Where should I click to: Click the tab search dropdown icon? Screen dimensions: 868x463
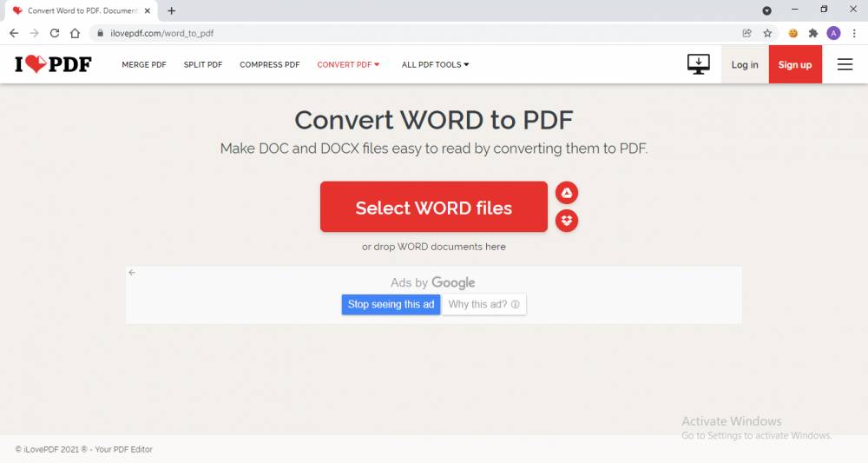pos(766,10)
